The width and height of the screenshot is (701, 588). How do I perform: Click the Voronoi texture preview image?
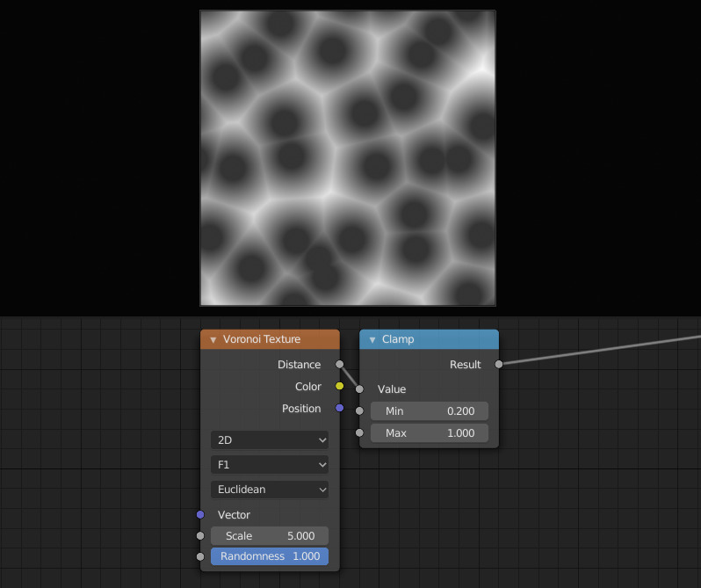(x=348, y=158)
